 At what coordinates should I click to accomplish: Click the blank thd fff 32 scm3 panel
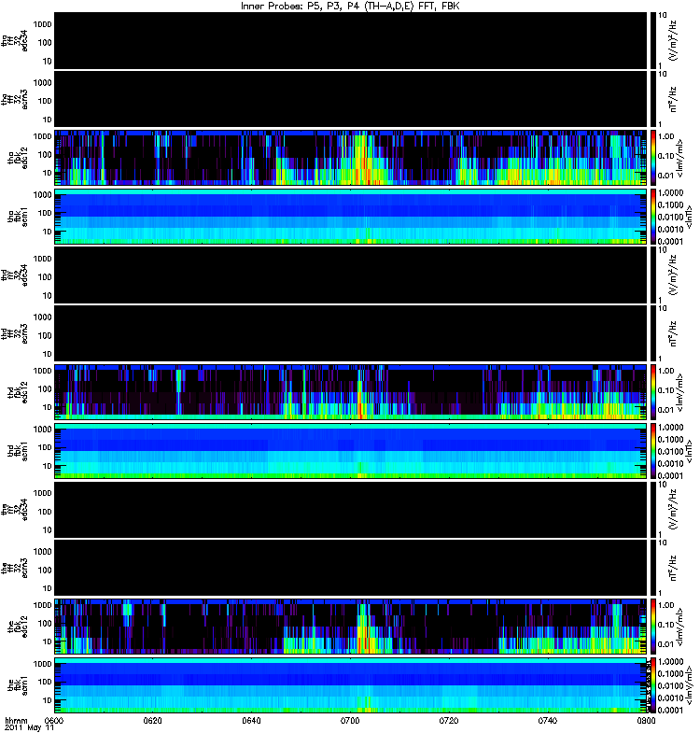351,333
